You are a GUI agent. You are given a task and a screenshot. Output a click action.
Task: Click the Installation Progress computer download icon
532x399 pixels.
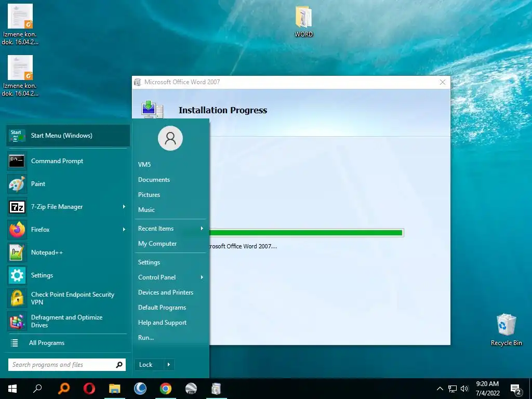[152, 109]
